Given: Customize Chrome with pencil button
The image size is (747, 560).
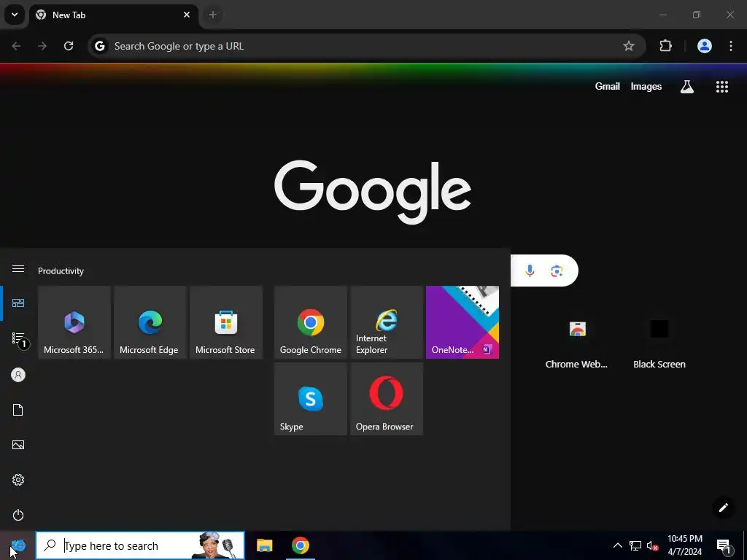Looking at the screenshot, I should (723, 507).
